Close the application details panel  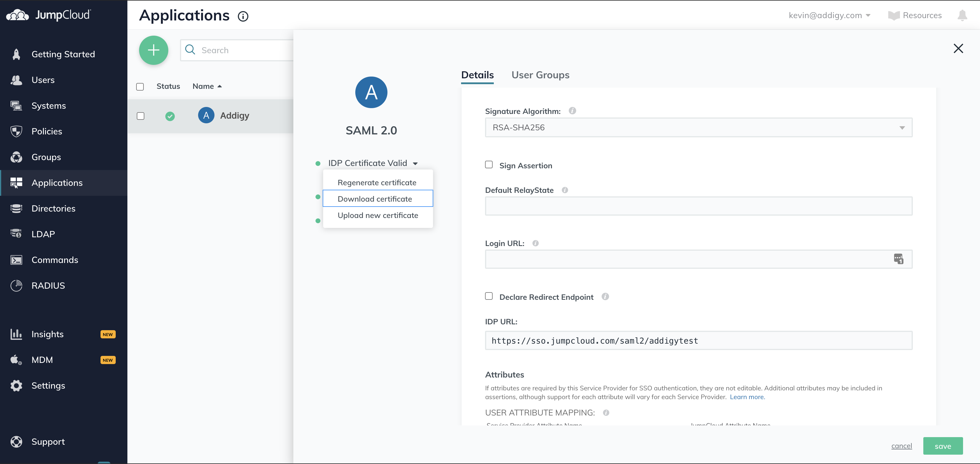tap(958, 48)
